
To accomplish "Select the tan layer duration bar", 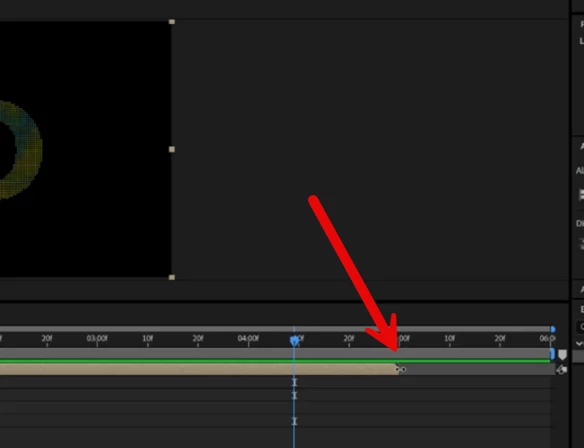I will 199,369.
